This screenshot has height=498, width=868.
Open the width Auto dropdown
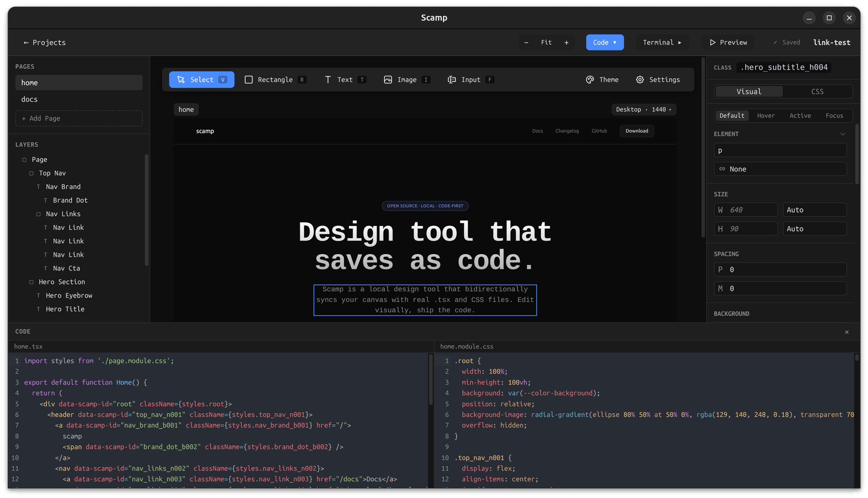815,210
